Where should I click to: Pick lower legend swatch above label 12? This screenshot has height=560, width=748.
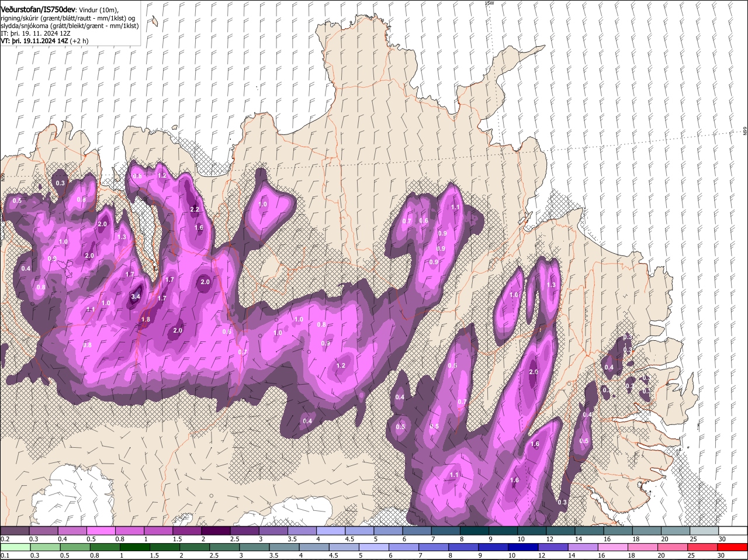[554, 547]
